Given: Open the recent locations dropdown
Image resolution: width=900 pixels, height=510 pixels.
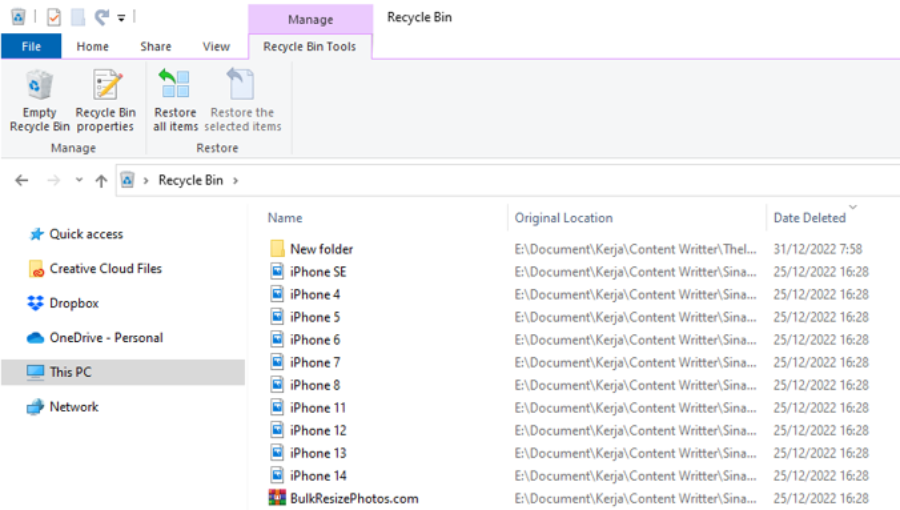Looking at the screenshot, I should [x=79, y=180].
